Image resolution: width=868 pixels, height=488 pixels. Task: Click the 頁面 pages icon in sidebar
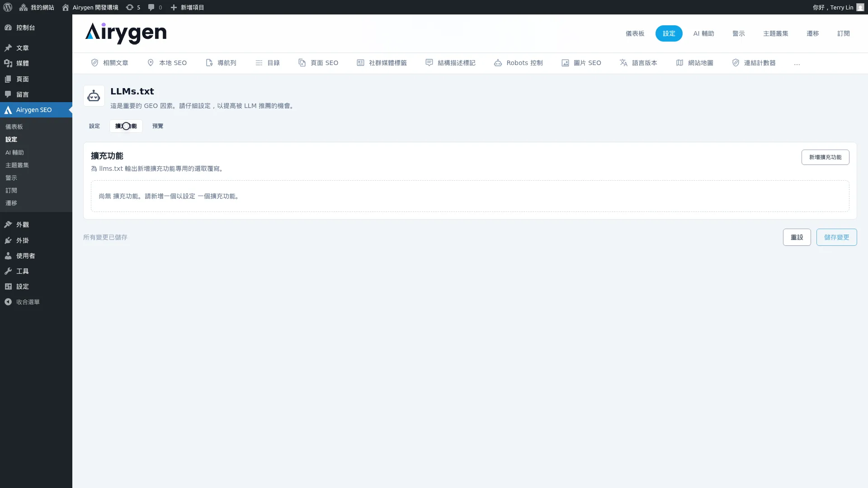point(8,79)
